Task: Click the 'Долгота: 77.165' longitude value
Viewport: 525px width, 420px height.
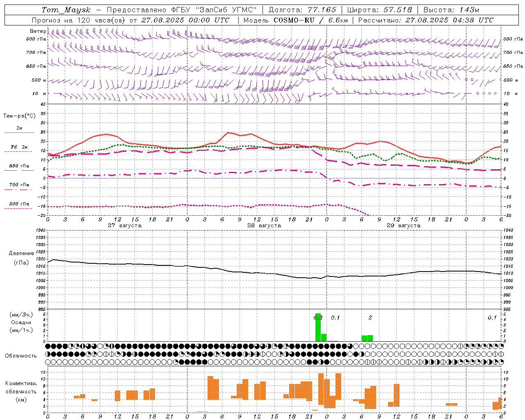Action: [302, 10]
